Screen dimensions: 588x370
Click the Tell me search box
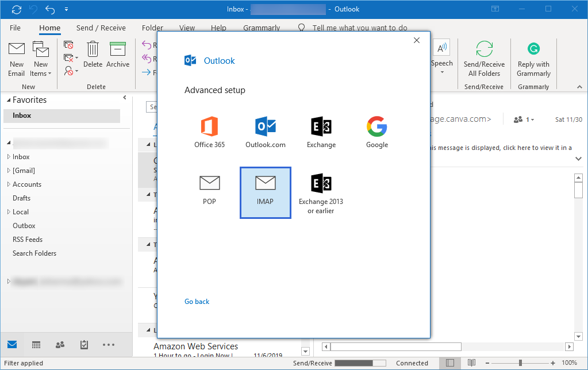click(x=360, y=28)
